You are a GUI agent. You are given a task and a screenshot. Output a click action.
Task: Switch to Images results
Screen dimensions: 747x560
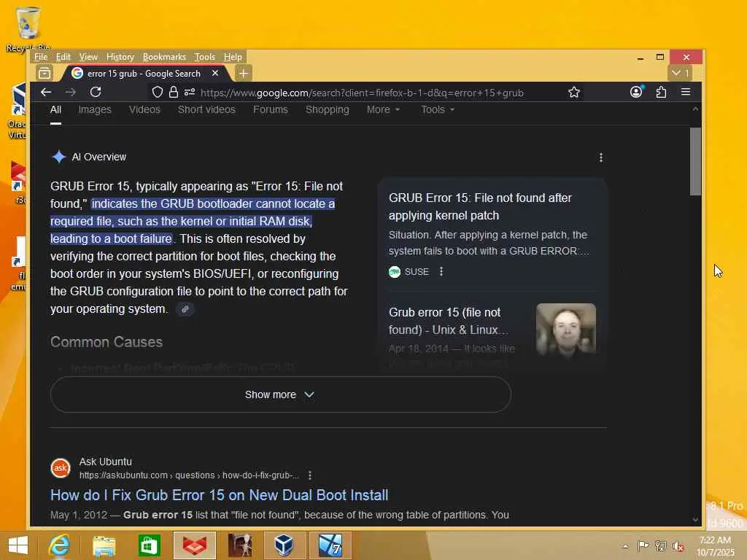(x=95, y=109)
